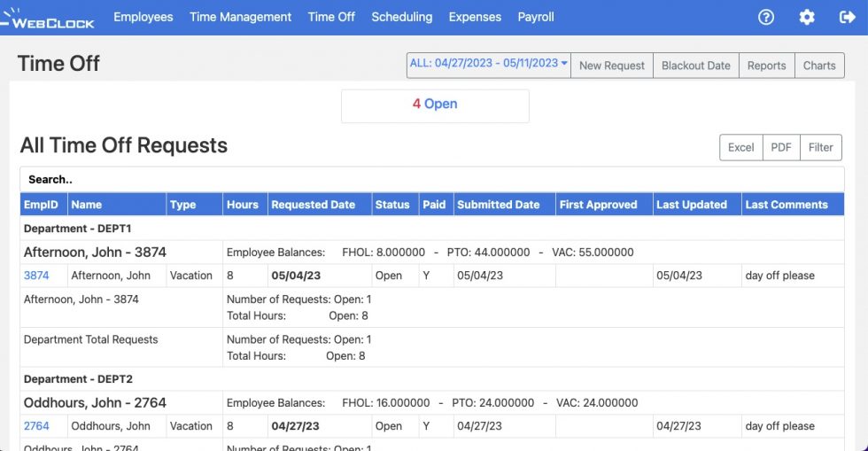Image resolution: width=868 pixels, height=451 pixels.
Task: Click the WebClock logo
Action: tap(48, 18)
